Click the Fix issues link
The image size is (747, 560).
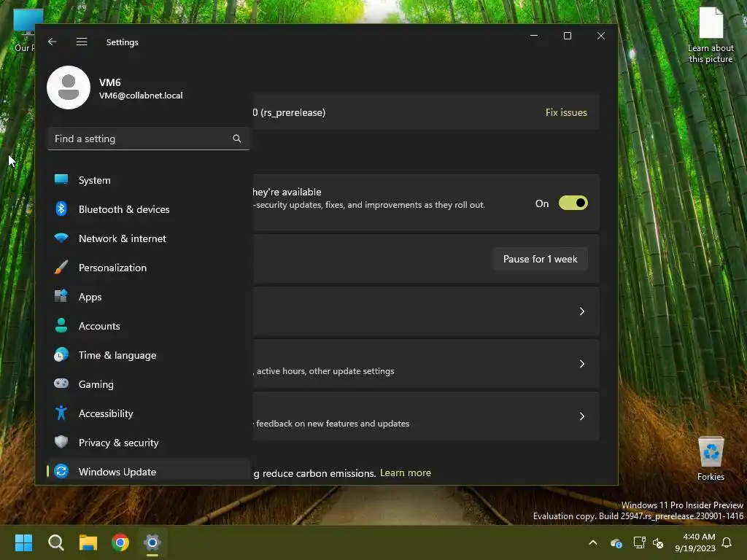point(566,112)
